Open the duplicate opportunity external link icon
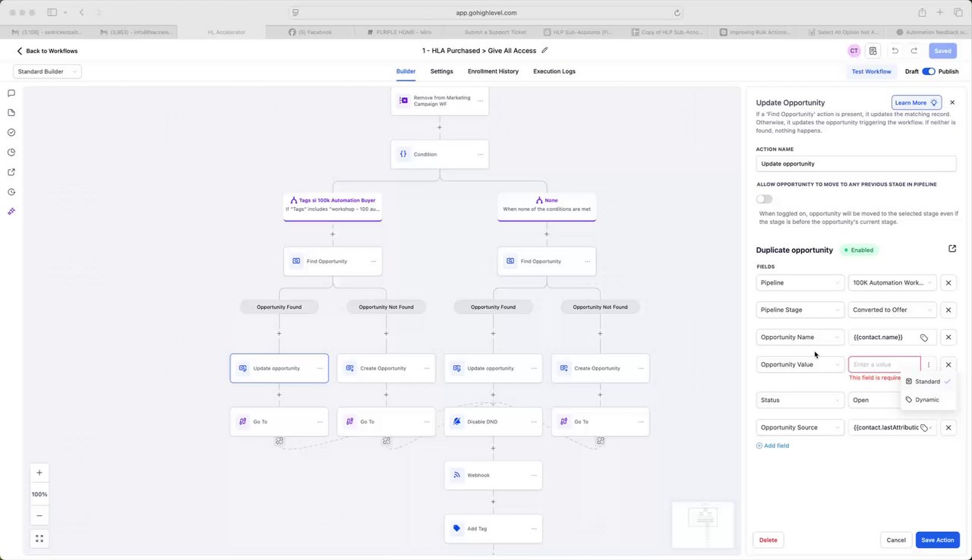The width and height of the screenshot is (972, 560). 952,249
